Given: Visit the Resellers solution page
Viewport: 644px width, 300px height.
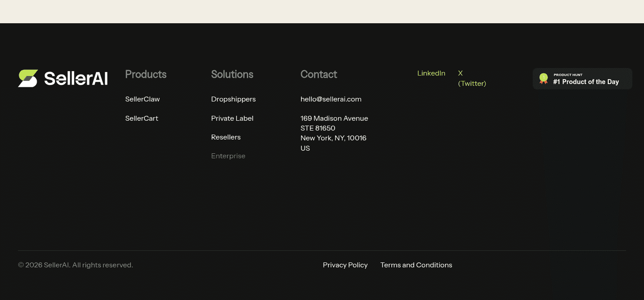Looking at the screenshot, I should (x=226, y=137).
